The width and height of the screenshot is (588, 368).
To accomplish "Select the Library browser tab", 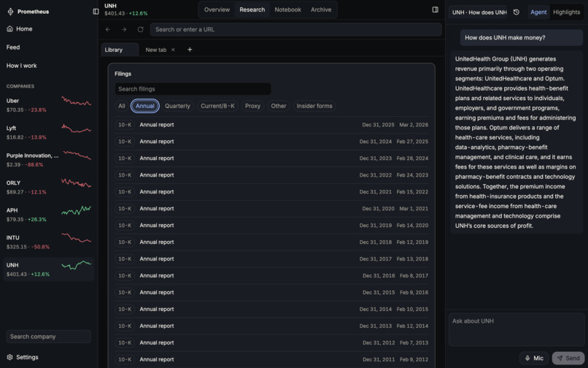I will pyautogui.click(x=120, y=50).
